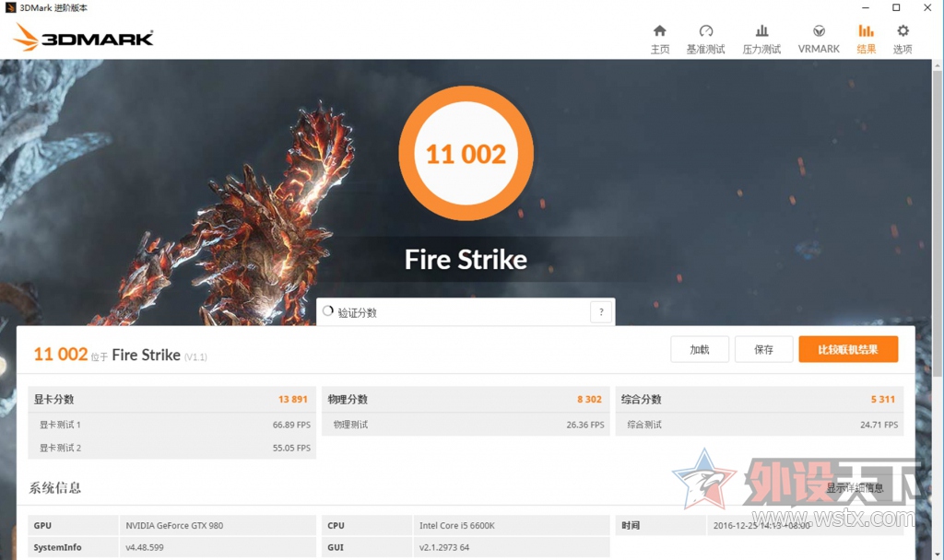This screenshot has width=944, height=560.
Task: Click the graphics score value 13 891
Action: (x=292, y=400)
